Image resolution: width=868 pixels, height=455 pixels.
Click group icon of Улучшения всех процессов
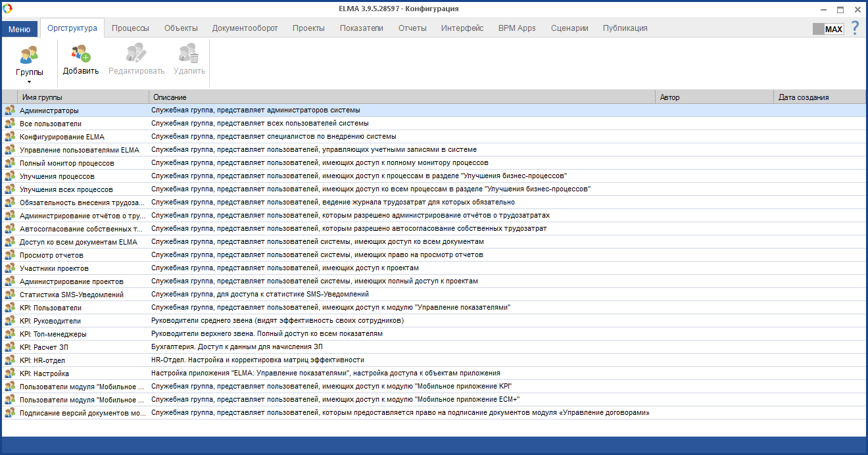coord(10,189)
